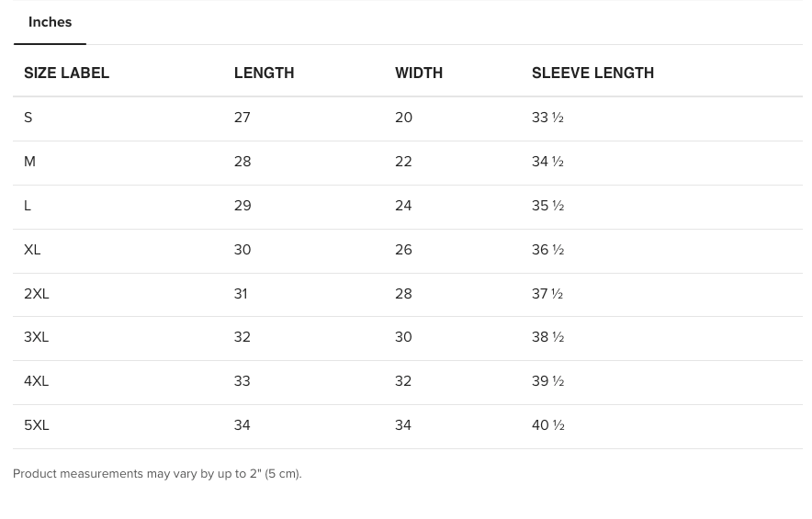Click sleeve length 40 ½ for size 5XL
Image resolution: width=812 pixels, height=519 pixels.
(x=547, y=425)
